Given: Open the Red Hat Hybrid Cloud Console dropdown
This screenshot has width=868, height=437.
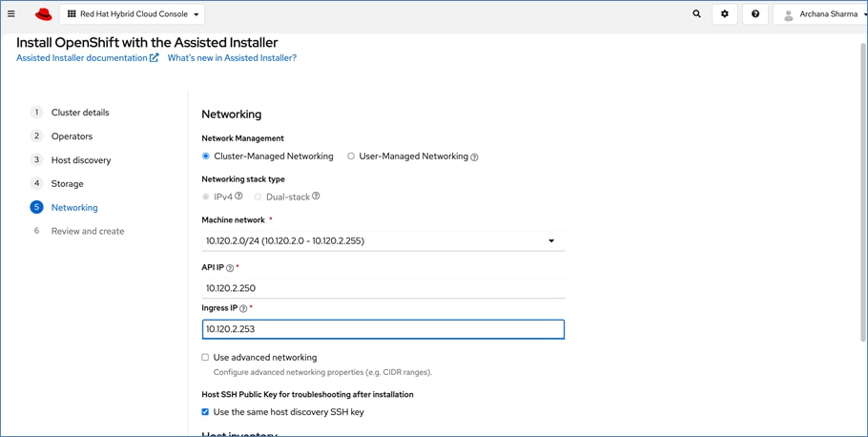Looking at the screenshot, I should [132, 14].
